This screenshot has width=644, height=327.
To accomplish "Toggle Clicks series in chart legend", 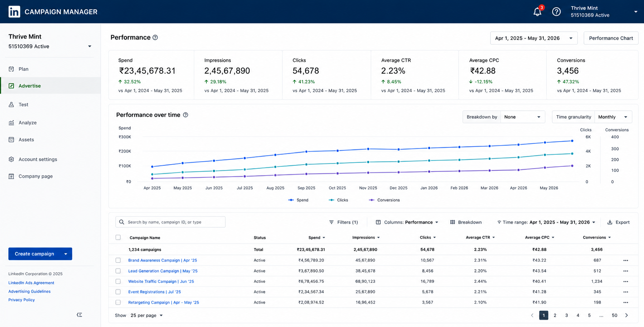I will coord(338,200).
